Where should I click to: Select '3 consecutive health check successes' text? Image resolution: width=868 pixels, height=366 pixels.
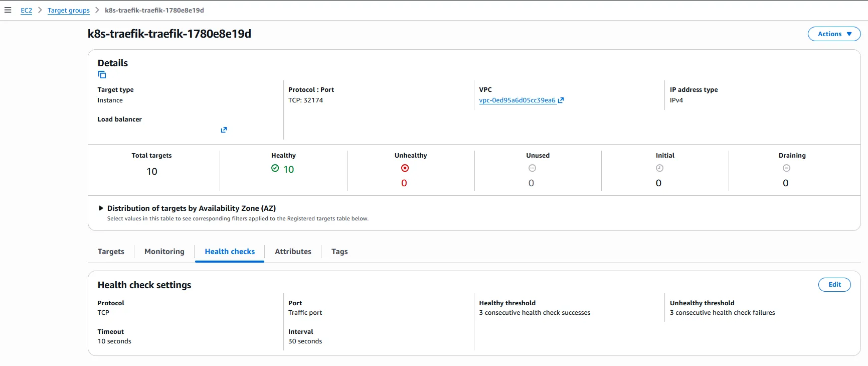[535, 313]
